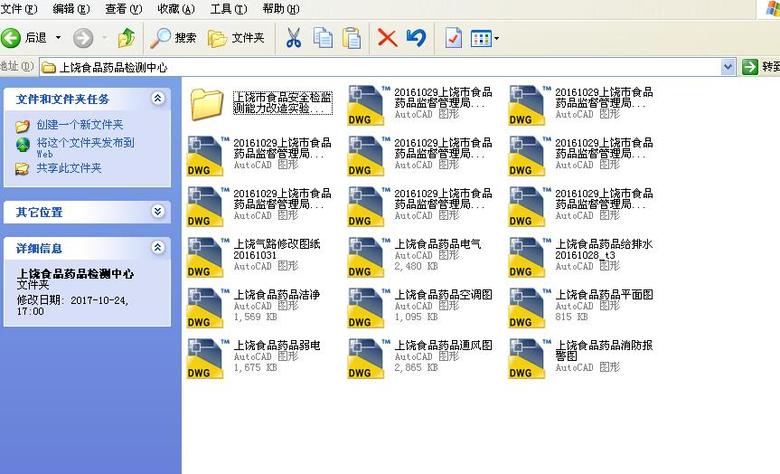Collapse the 详细信息 panel
780x474 pixels.
click(157, 247)
